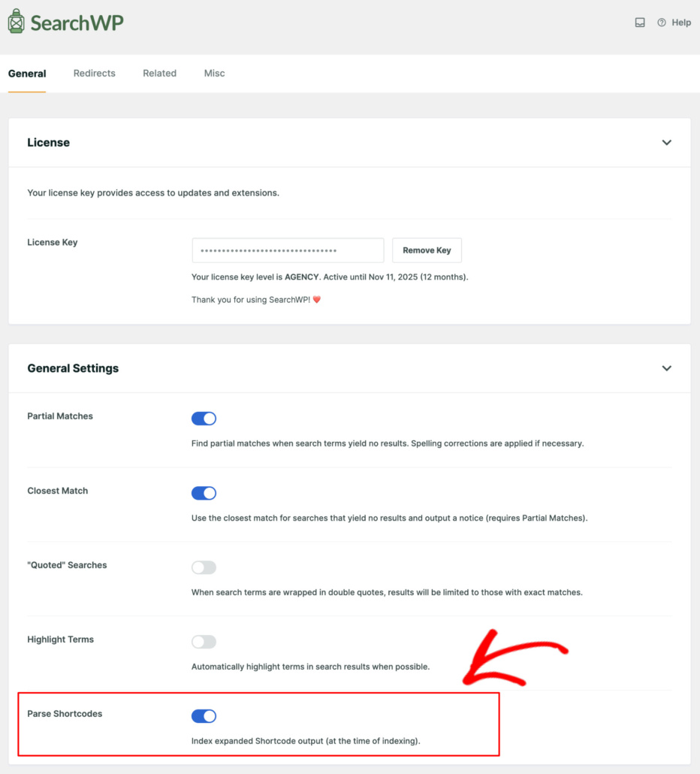Click the SearchWP wordmark text
This screenshot has height=774, width=700.
tap(77, 22)
